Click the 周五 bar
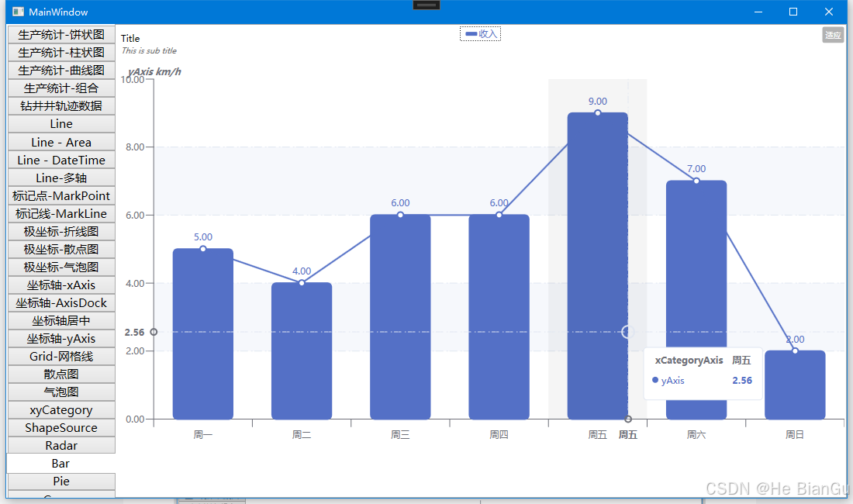853x504 pixels. (597, 266)
